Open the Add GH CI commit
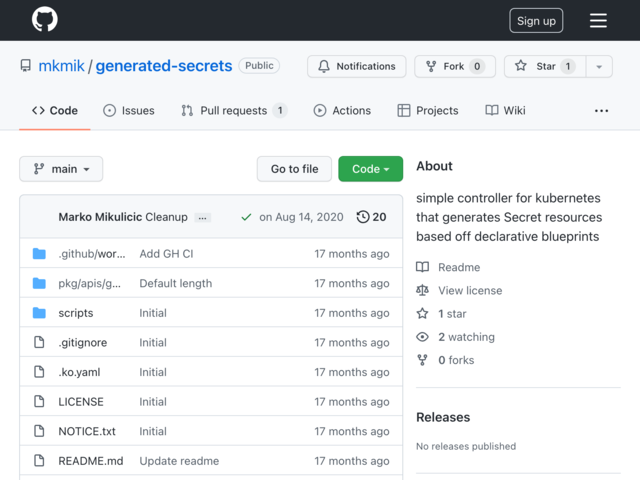The image size is (640, 480). [166, 253]
